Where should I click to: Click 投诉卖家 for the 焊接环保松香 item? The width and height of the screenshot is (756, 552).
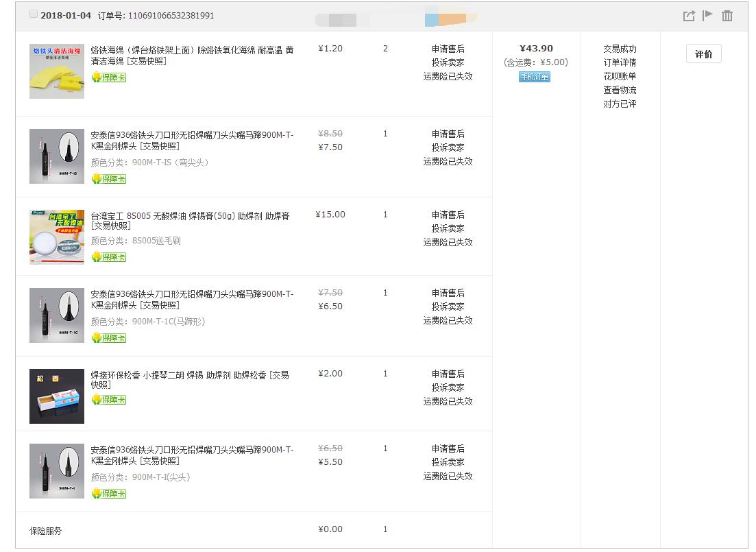[x=448, y=388]
